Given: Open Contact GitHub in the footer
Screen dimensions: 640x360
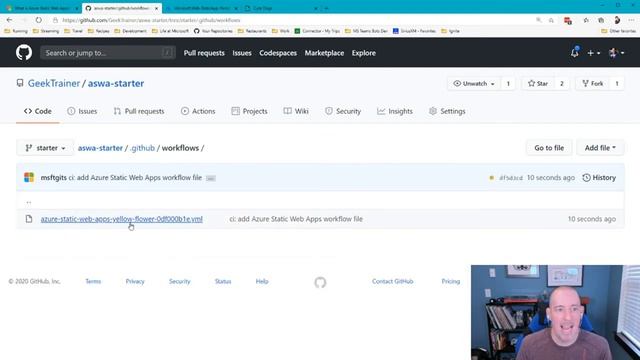Looking at the screenshot, I should (x=393, y=281).
